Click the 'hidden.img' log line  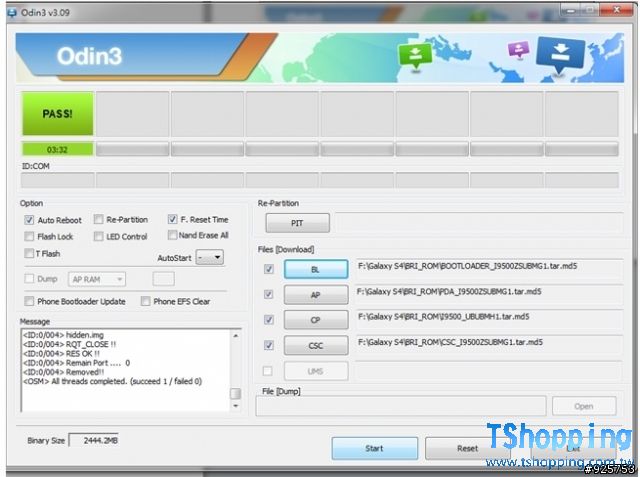(63, 335)
